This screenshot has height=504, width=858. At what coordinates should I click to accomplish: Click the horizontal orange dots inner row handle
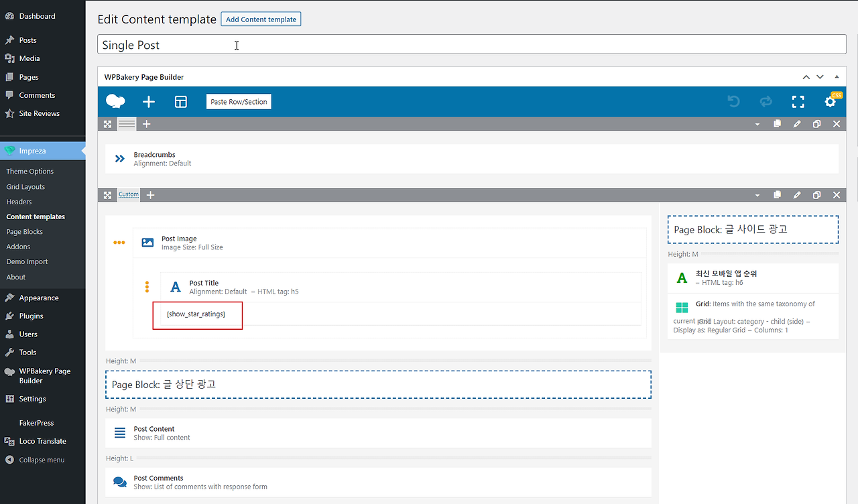tap(119, 243)
